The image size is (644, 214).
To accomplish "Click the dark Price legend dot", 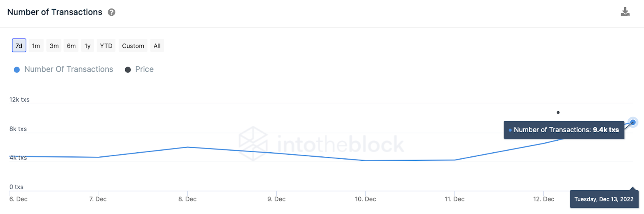I will (x=128, y=70).
